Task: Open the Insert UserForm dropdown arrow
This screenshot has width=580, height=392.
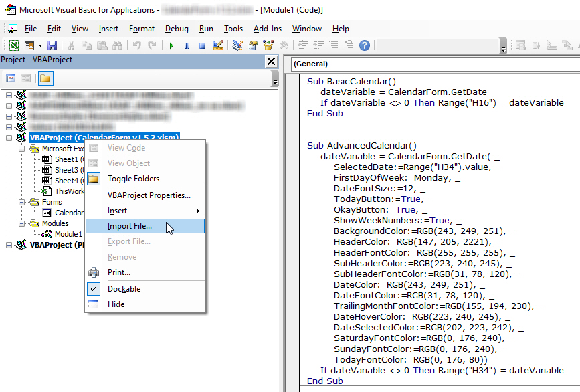Action: (40, 46)
